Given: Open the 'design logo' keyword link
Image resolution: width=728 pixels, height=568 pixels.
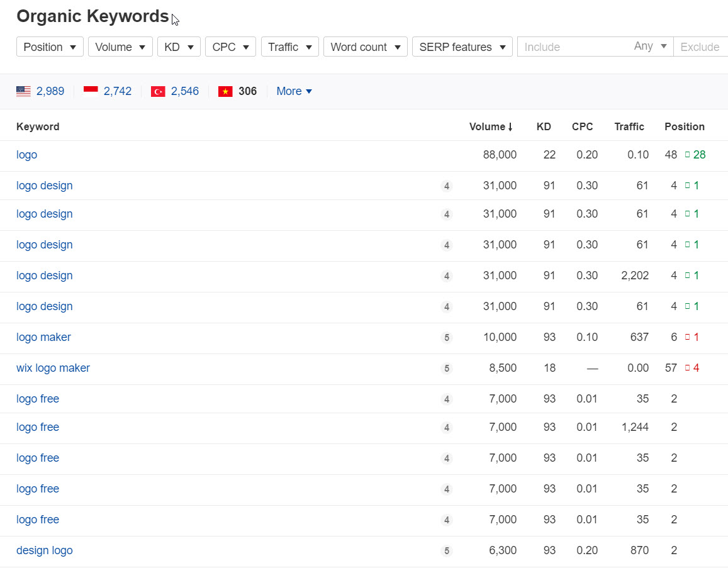Looking at the screenshot, I should point(44,550).
